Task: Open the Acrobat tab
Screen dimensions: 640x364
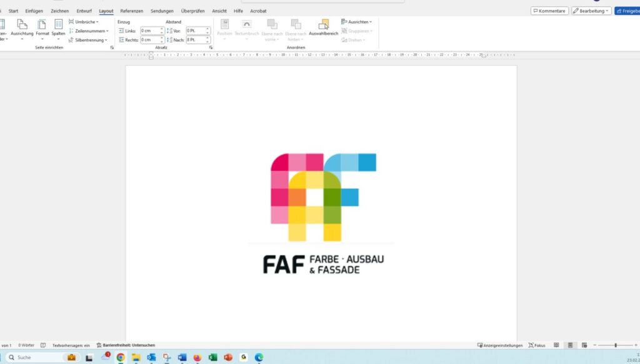Action: click(258, 11)
